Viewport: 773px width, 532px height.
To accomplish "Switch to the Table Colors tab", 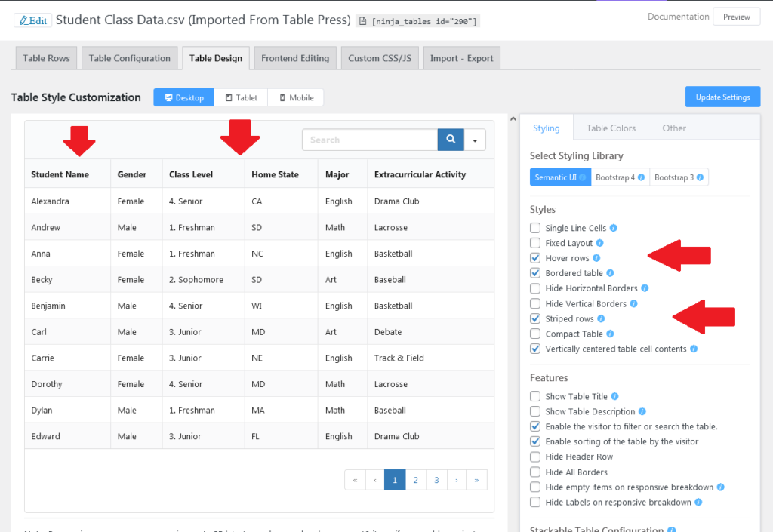I will pyautogui.click(x=611, y=128).
